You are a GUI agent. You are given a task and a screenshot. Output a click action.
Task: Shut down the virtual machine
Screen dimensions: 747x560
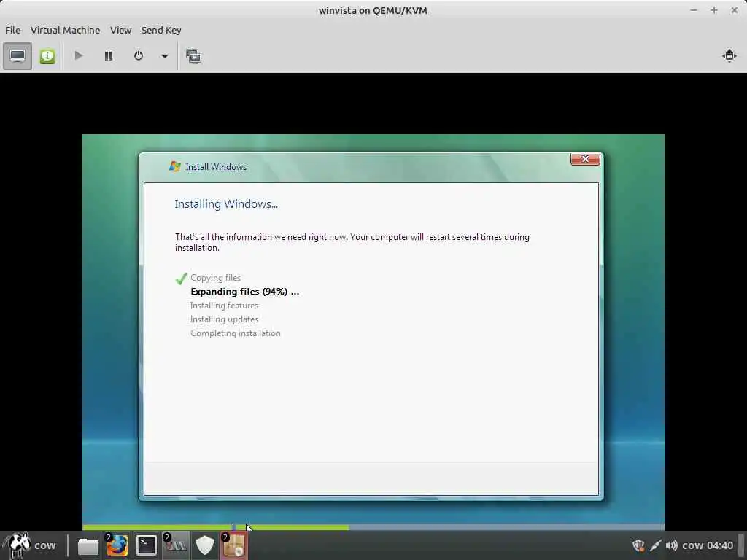138,56
